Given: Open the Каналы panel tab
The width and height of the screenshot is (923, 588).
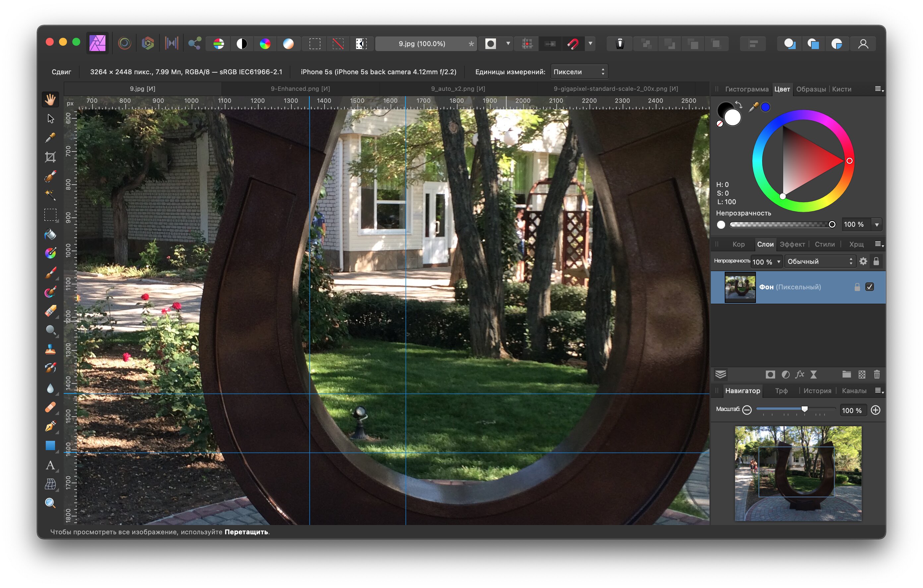Looking at the screenshot, I should (854, 390).
